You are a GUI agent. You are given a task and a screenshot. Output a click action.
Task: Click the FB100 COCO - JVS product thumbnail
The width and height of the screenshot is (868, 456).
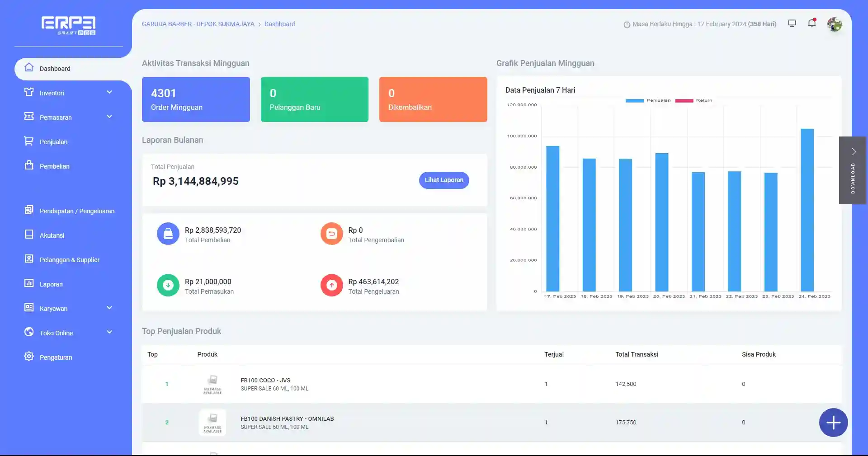coord(212,384)
